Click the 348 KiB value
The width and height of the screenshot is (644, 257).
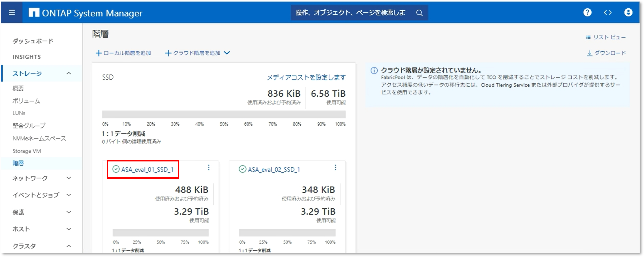point(318,190)
